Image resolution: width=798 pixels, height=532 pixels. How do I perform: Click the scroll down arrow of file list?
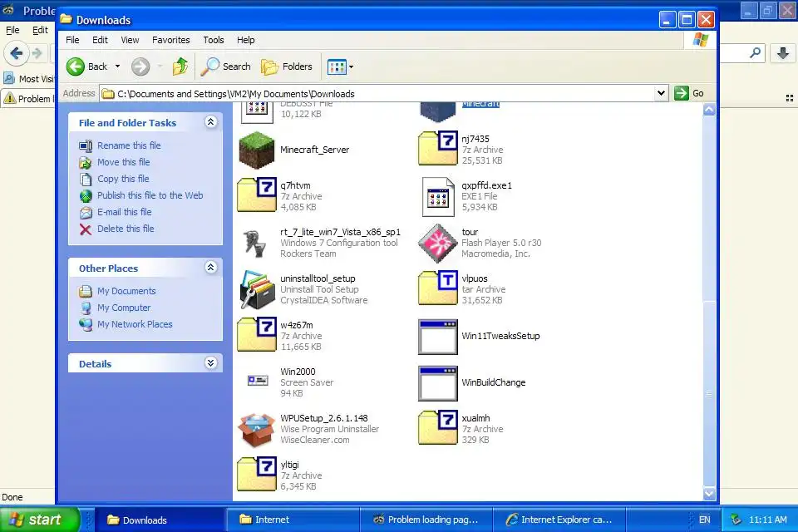click(709, 493)
